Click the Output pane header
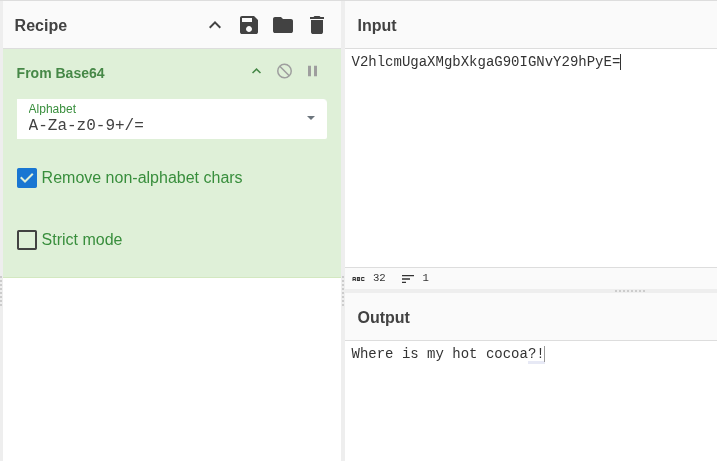The width and height of the screenshot is (717, 461). pos(383,317)
